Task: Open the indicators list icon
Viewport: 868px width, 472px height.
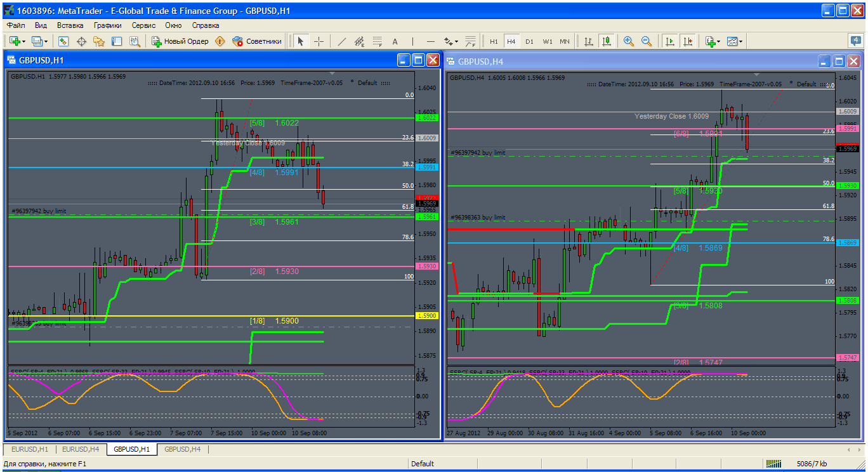Action: coord(710,41)
